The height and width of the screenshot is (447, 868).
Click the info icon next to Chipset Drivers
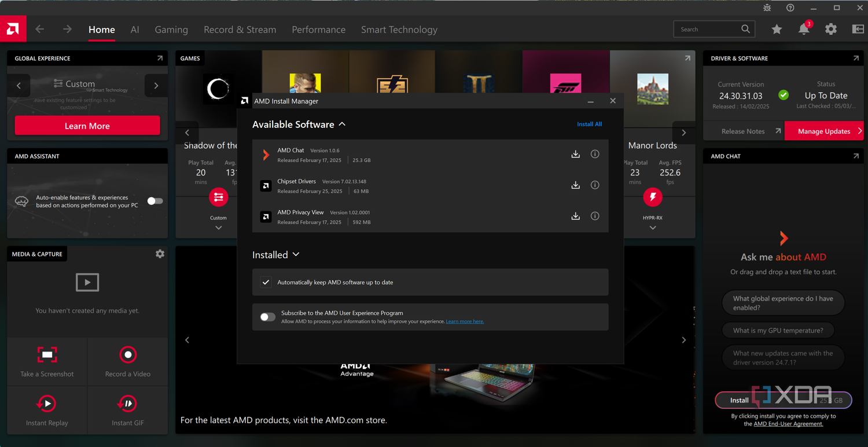point(595,185)
